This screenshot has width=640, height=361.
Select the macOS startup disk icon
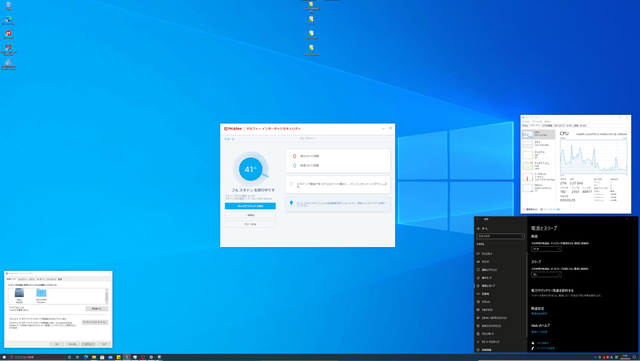point(19,294)
